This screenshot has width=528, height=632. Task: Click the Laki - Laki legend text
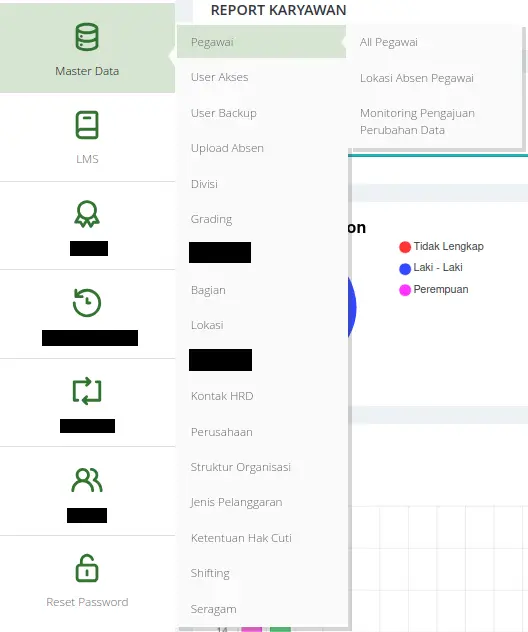coord(438,267)
